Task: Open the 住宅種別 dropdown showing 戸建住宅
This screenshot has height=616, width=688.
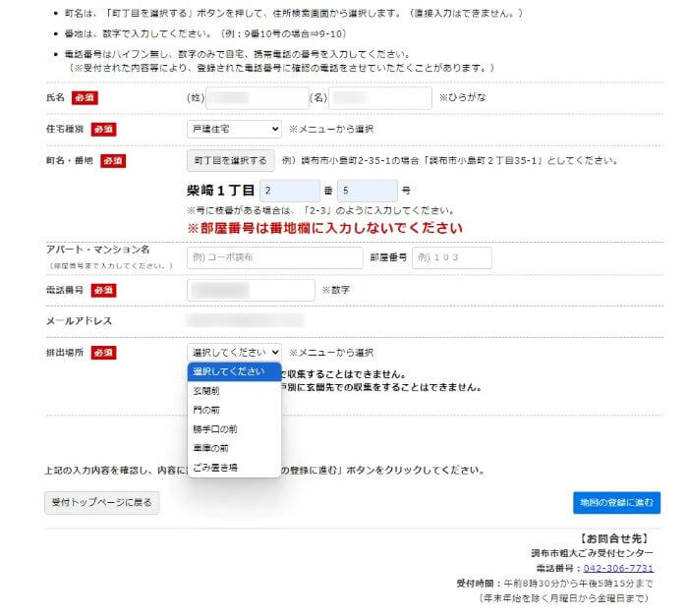Action: click(234, 129)
